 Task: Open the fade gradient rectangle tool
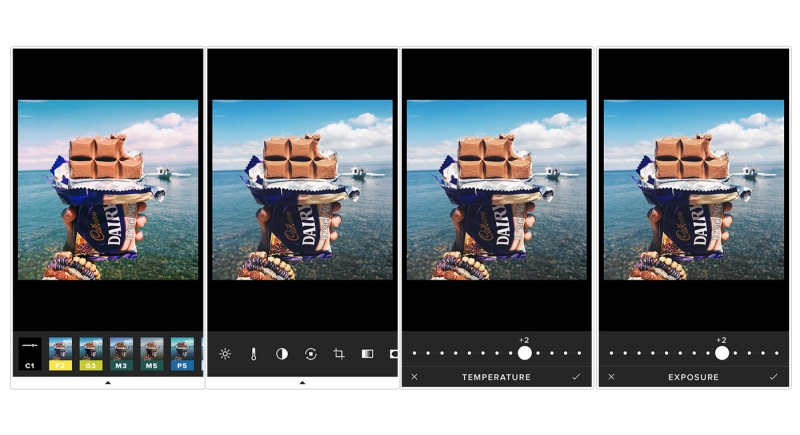(367, 354)
